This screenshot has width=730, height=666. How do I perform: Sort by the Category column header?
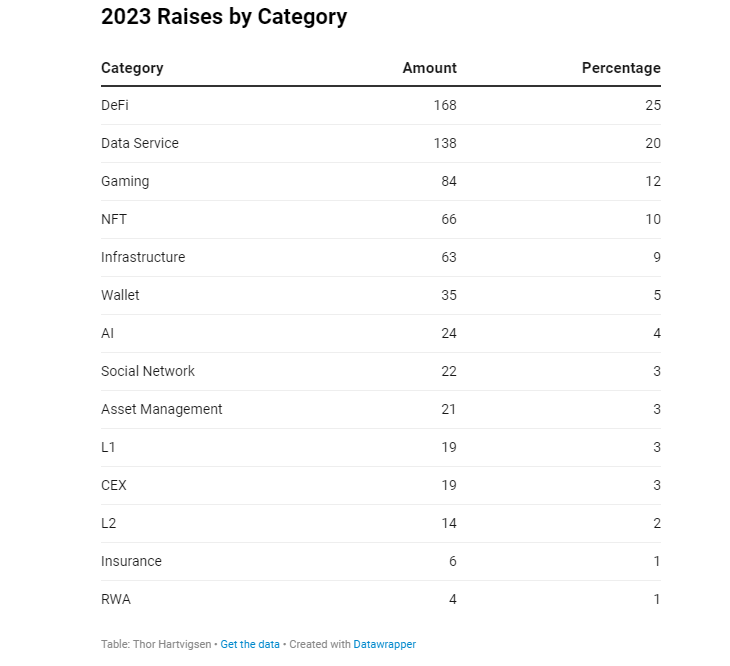tap(132, 68)
